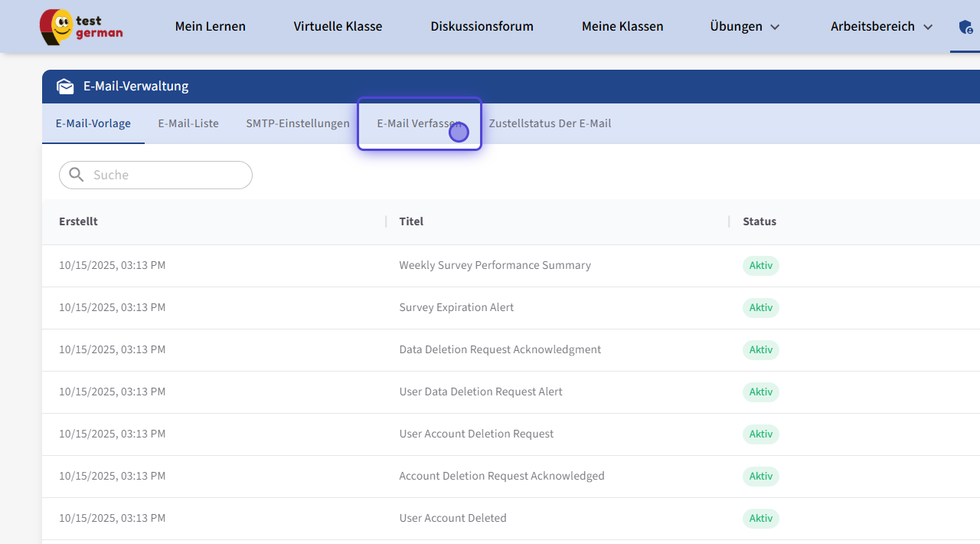Image resolution: width=980 pixels, height=544 pixels.
Task: Open Mein Lernen in navigation
Action: pos(211,27)
